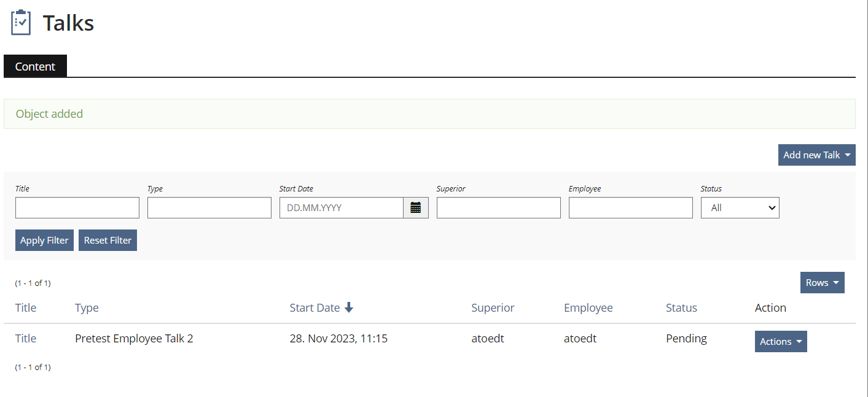
Task: Open Actions menu for Pretest Employee Talk 2
Action: (780, 342)
